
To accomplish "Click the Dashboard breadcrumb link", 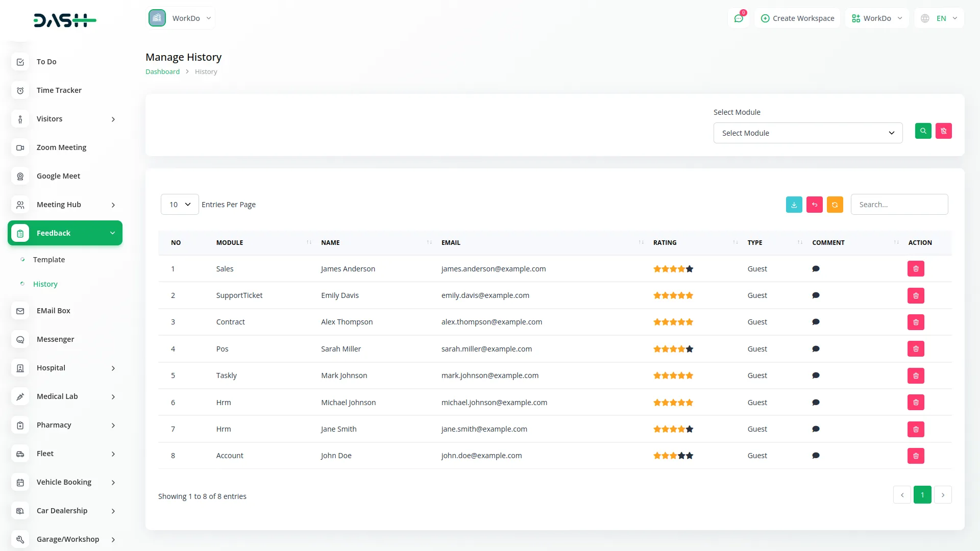I will (x=162, y=71).
